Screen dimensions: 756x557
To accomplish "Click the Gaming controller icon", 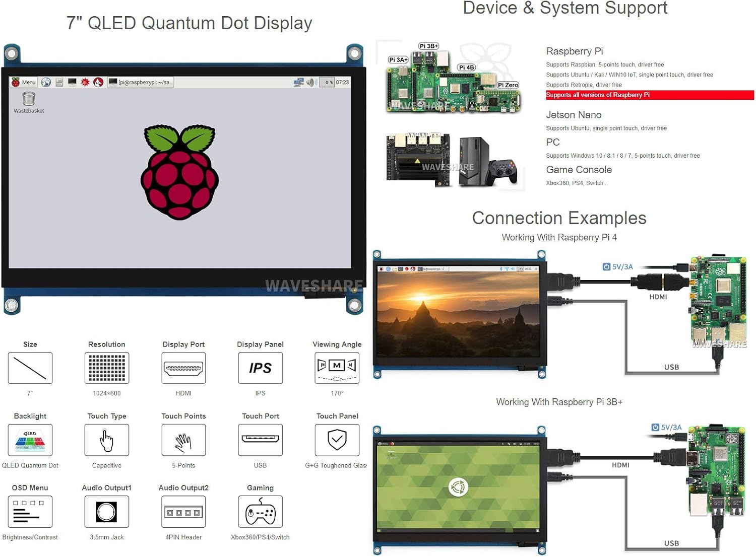I will click(x=260, y=512).
